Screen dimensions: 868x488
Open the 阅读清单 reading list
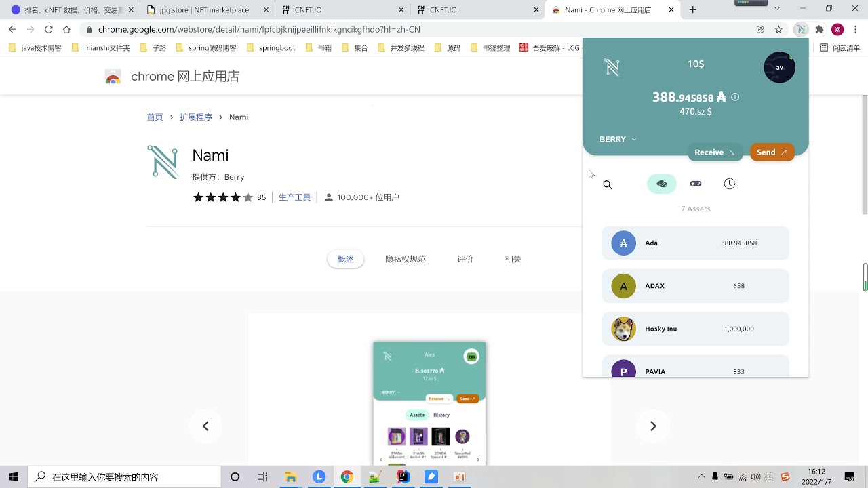pyautogui.click(x=840, y=48)
